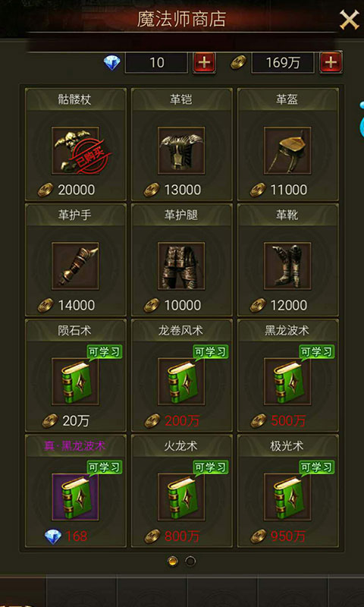Tap the 可学习 tag on 黑龙波术
The image size is (364, 607).
(317, 352)
